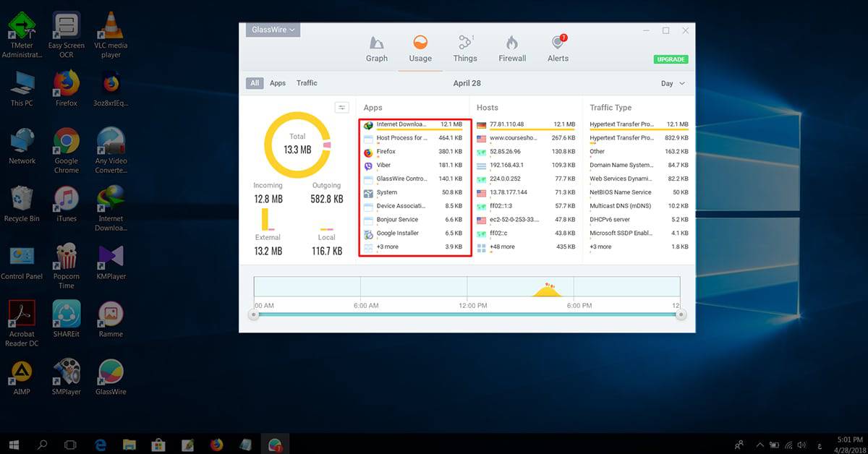This screenshot has height=454, width=868.
Task: Select the Usage tab
Action: click(420, 48)
